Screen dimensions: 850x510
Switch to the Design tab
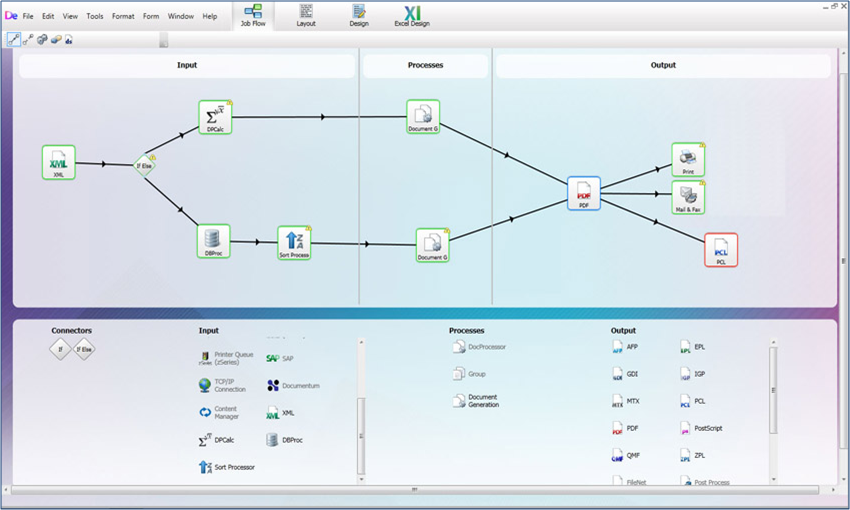pos(359,15)
